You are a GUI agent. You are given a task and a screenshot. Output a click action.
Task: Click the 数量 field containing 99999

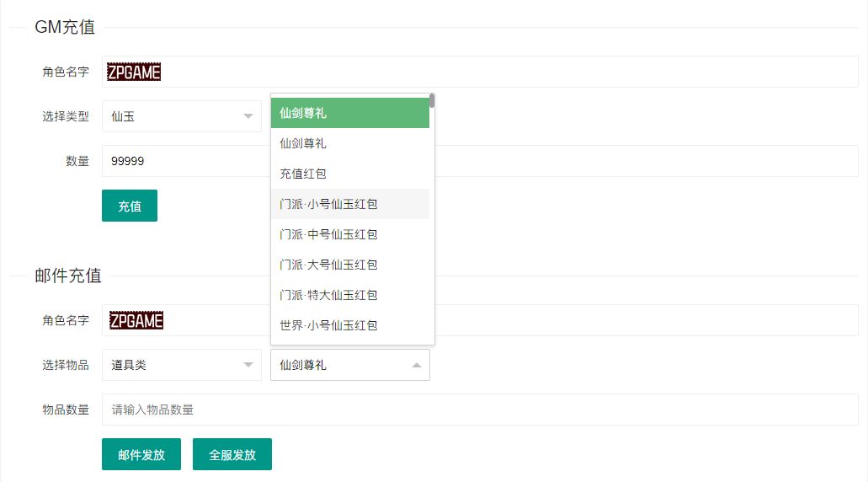[x=185, y=161]
